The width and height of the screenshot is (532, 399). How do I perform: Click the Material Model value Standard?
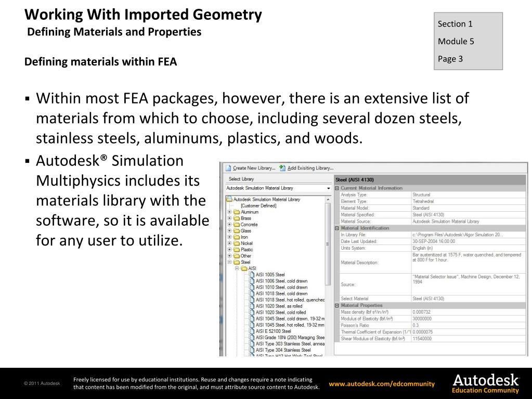click(421, 208)
